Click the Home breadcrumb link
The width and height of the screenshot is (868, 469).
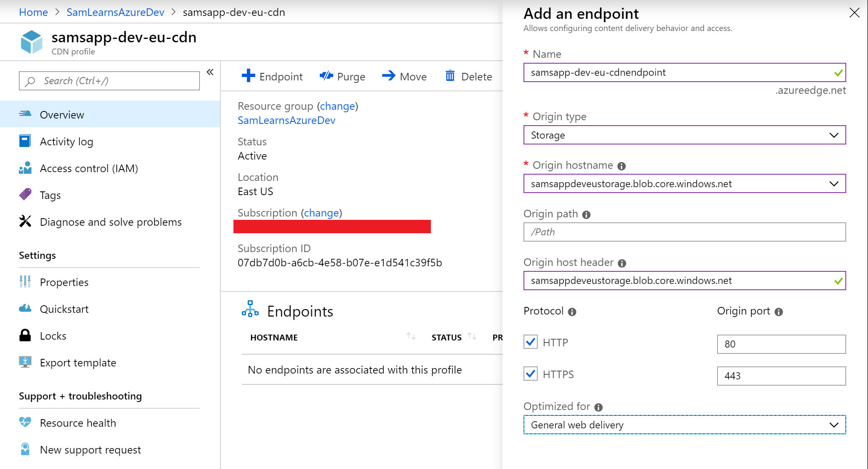[33, 12]
